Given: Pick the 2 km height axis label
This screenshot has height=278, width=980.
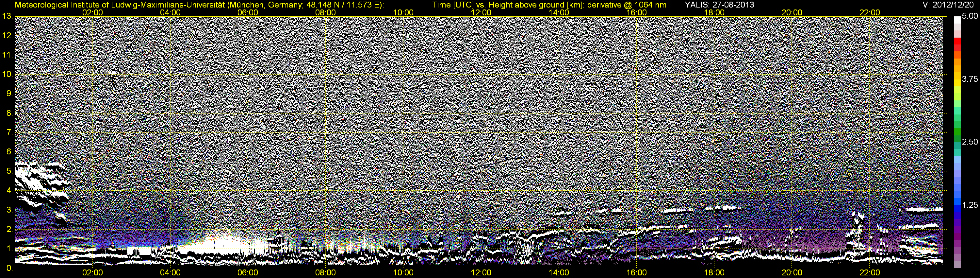Looking at the screenshot, I should (9, 230).
